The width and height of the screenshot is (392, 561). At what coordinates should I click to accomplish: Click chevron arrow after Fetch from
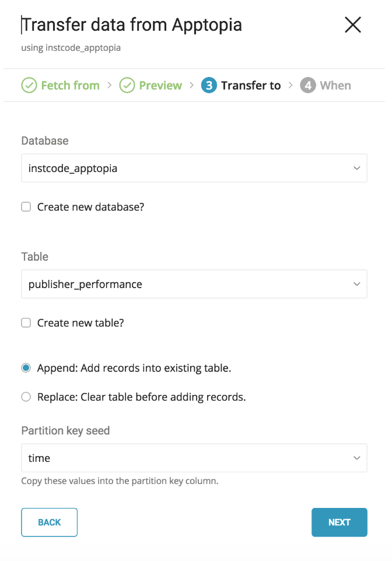click(109, 86)
